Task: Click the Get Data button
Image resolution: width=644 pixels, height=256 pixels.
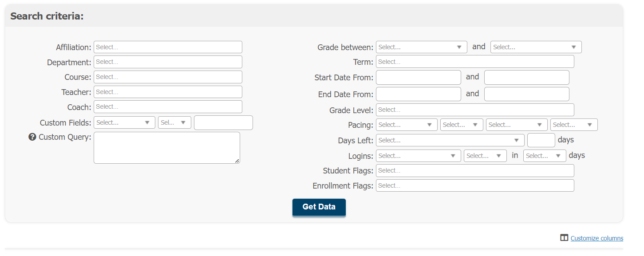Action: pyautogui.click(x=319, y=207)
